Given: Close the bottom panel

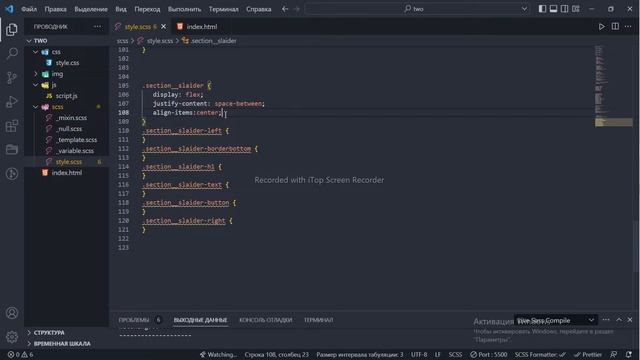Looking at the screenshot, I should click(x=630, y=320).
